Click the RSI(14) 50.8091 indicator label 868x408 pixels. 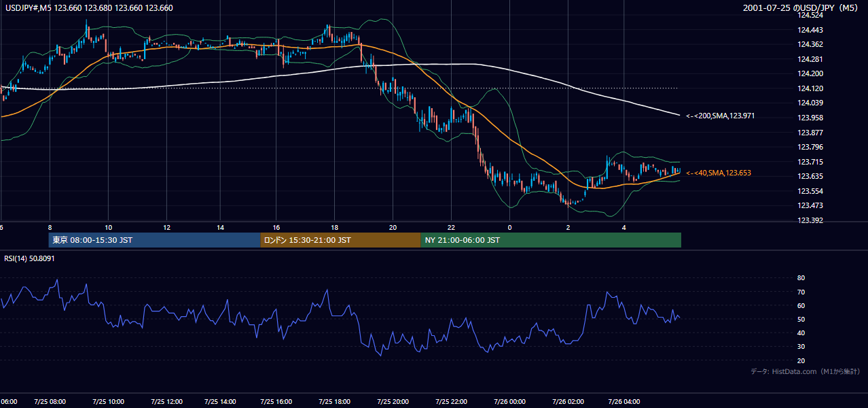tap(29, 259)
